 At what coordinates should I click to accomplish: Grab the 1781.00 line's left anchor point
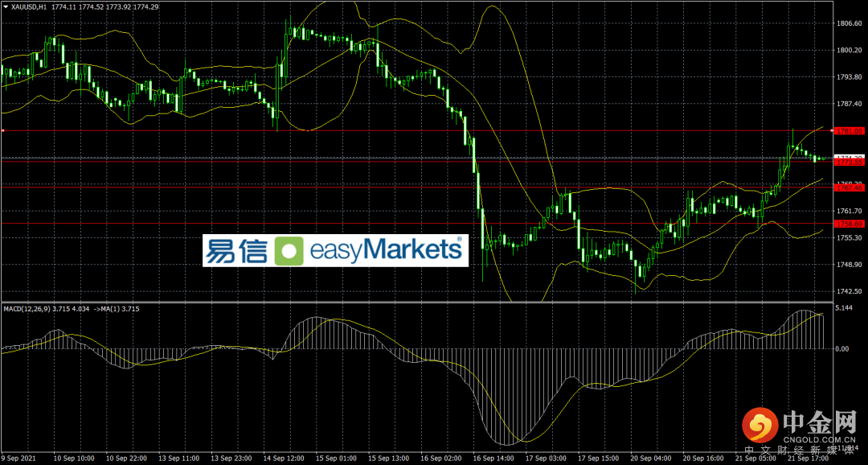(x=2, y=131)
